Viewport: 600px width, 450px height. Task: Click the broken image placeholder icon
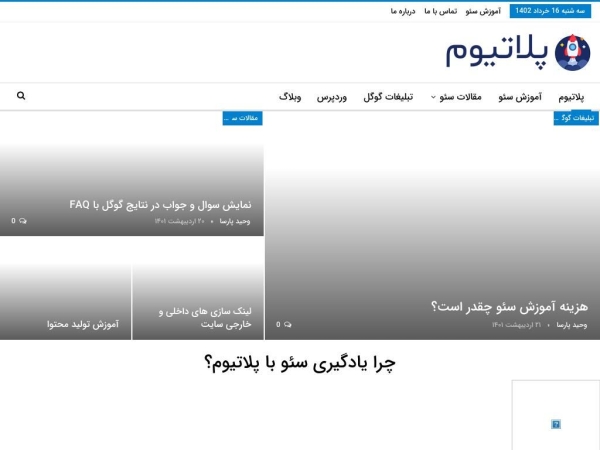coord(556,424)
